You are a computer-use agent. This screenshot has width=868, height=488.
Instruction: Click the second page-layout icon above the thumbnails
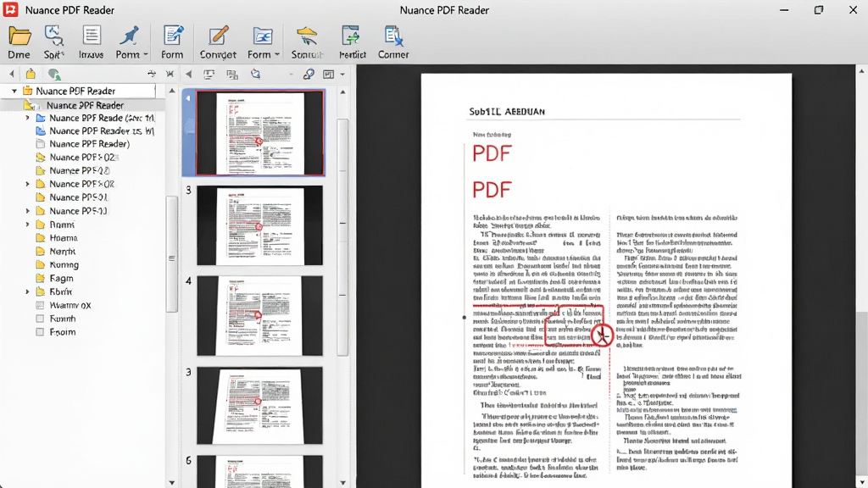click(232, 75)
